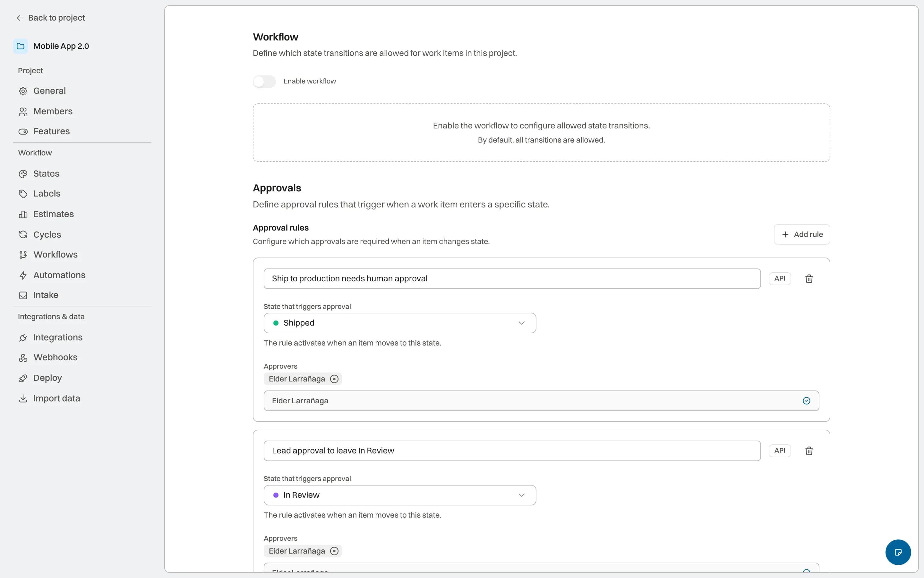Click the Deploy rocket icon
Viewport: 924px width, 578px height.
(x=23, y=378)
